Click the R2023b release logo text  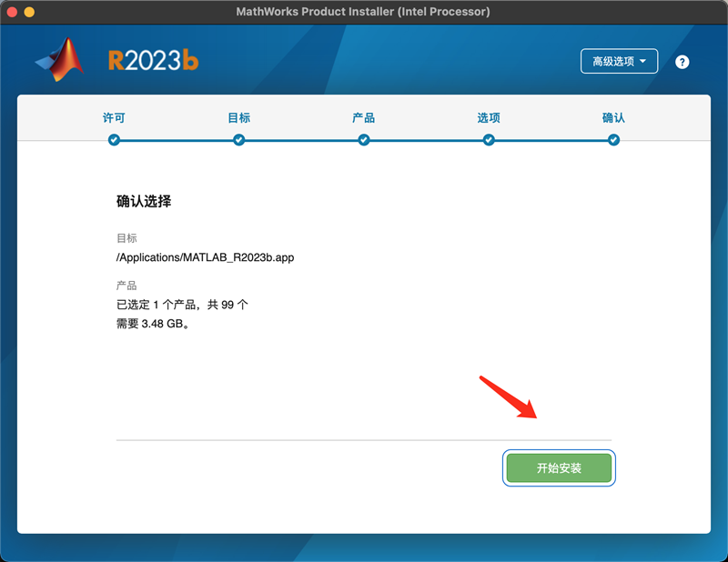(x=153, y=61)
